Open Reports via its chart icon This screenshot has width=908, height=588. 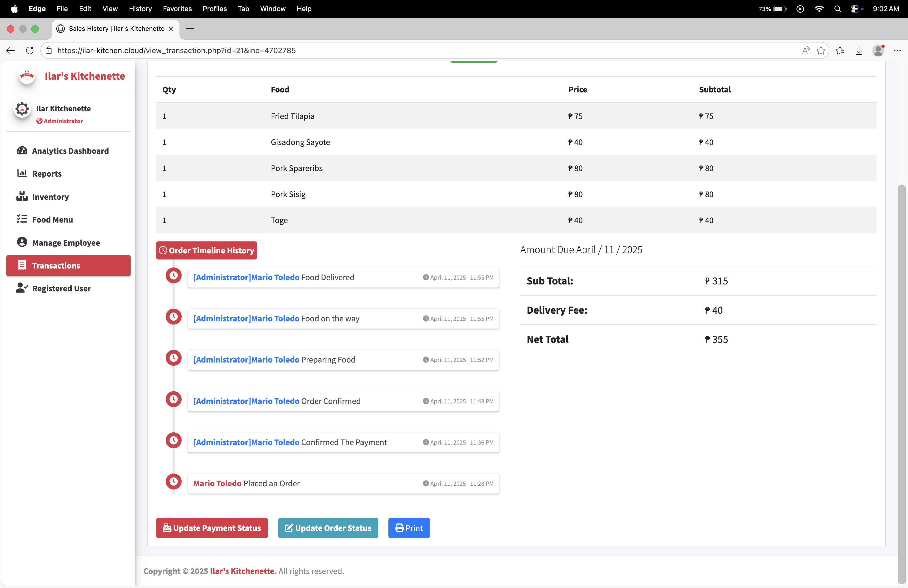[22, 173]
